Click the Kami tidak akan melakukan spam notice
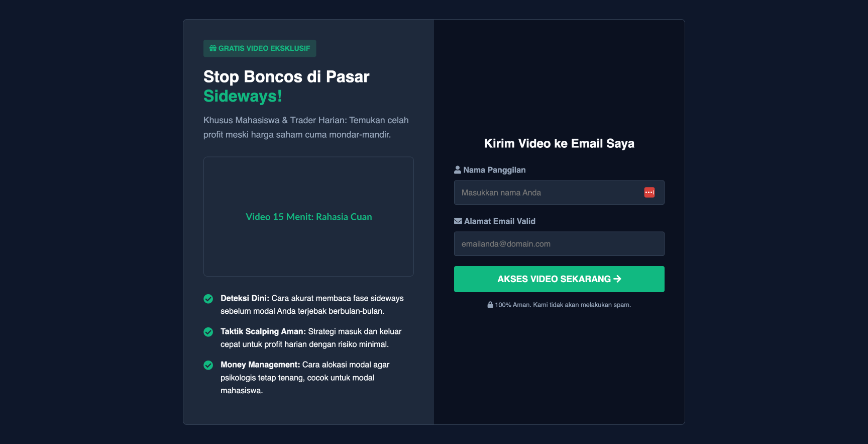 pyautogui.click(x=582, y=305)
